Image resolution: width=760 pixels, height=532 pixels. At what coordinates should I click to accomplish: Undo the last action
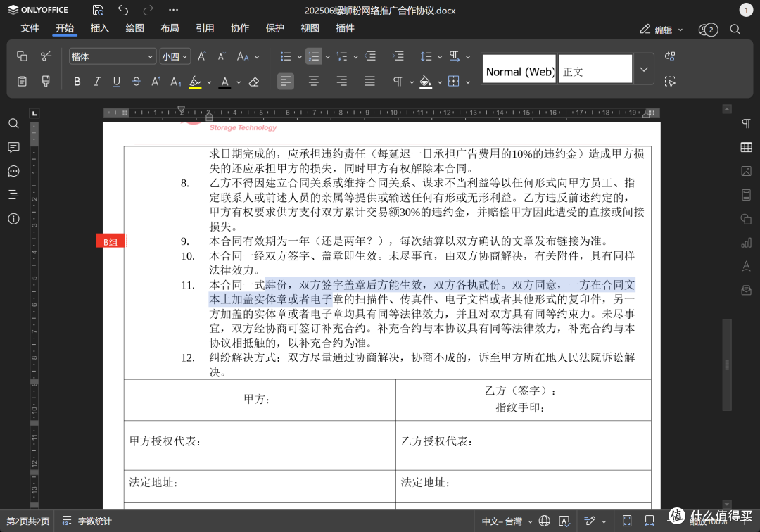pos(123,10)
